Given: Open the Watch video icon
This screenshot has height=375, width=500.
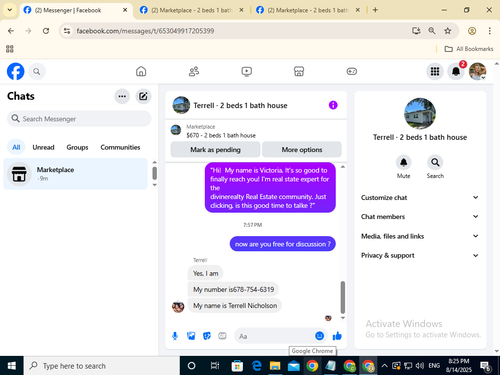Looking at the screenshot, I should (246, 71).
